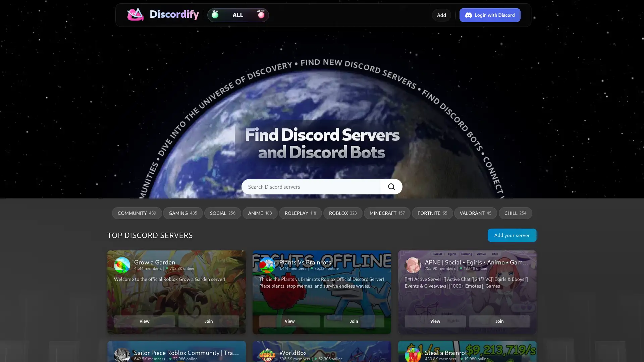The image size is (644, 362).
Task: Switch filter to NSFW pink toggle
Action: click(261, 15)
